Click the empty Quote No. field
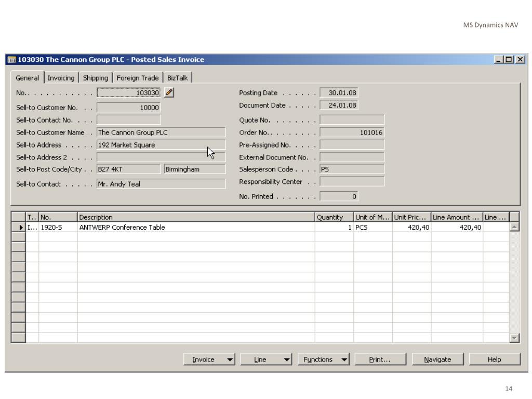 pos(352,120)
